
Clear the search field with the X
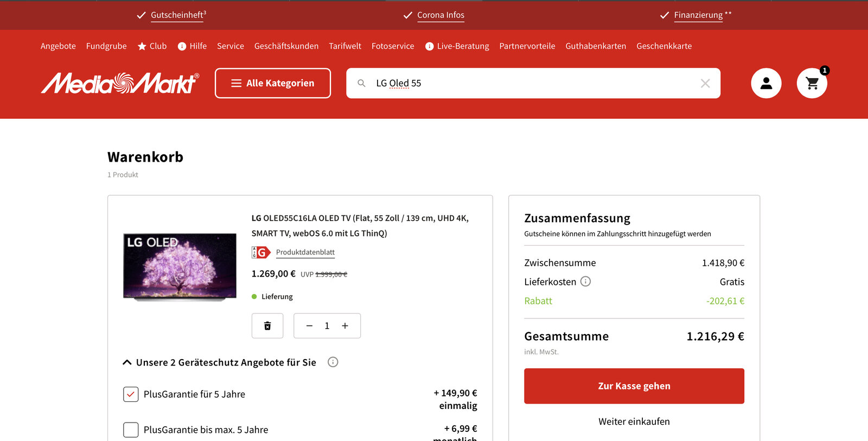point(705,83)
